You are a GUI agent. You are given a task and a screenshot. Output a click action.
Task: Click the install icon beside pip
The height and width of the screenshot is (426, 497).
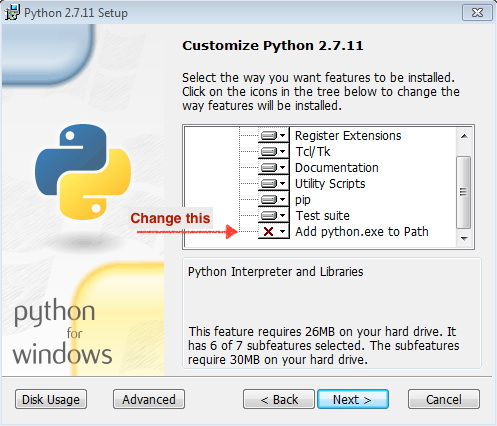(x=269, y=200)
